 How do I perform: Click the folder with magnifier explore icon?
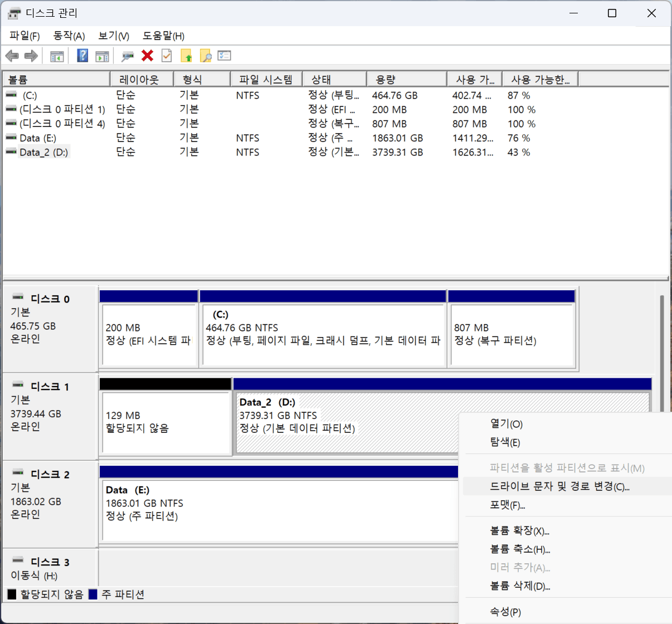(x=206, y=56)
